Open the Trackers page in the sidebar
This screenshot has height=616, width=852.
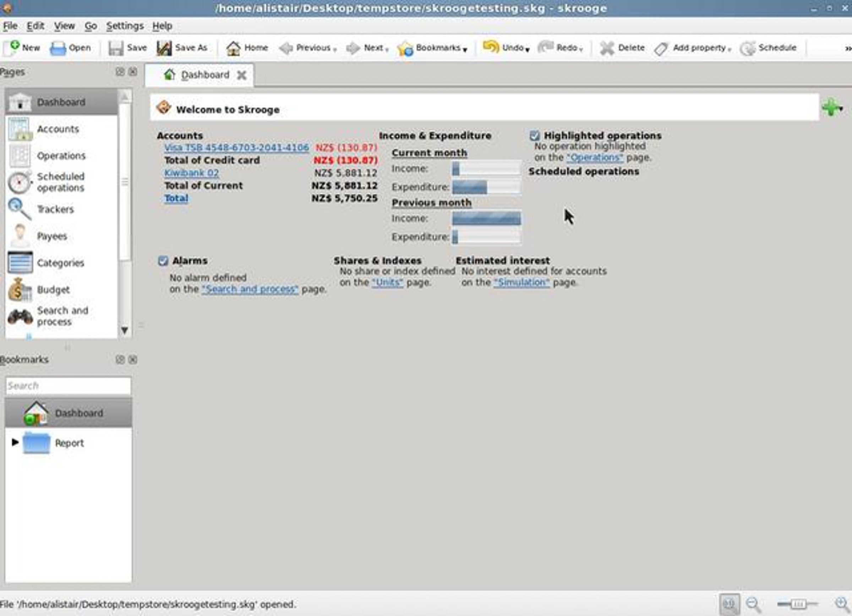point(61,209)
